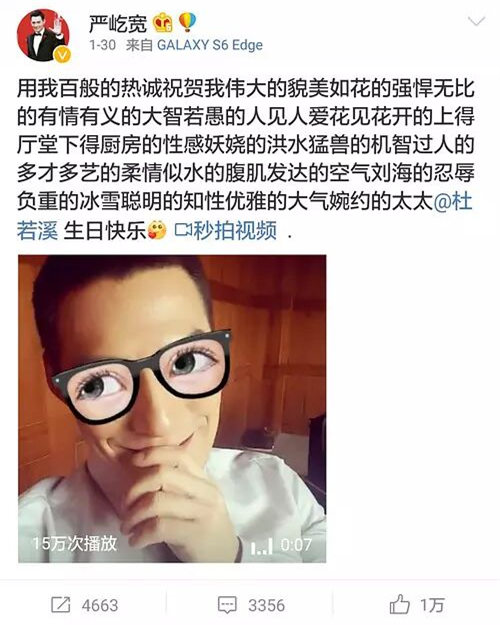Toggle the thumbs-up like button
Viewport: 500px width, 625px height.
tap(400, 604)
